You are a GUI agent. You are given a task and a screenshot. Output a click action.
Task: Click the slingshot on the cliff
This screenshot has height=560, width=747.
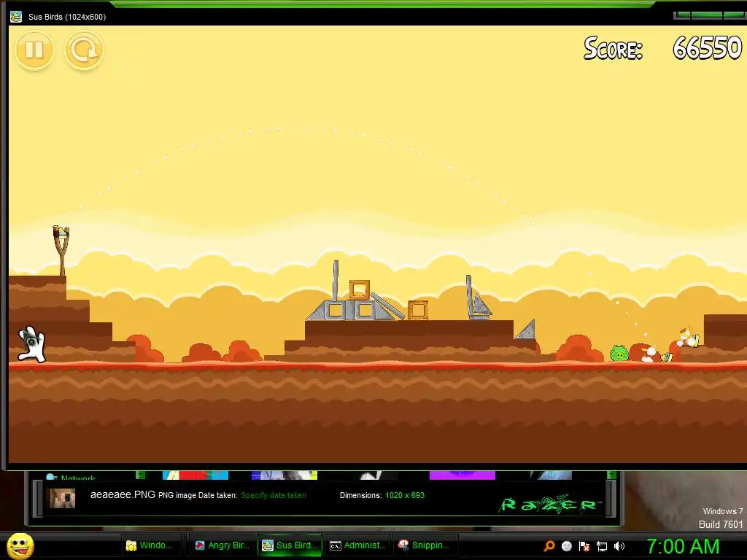(61, 251)
